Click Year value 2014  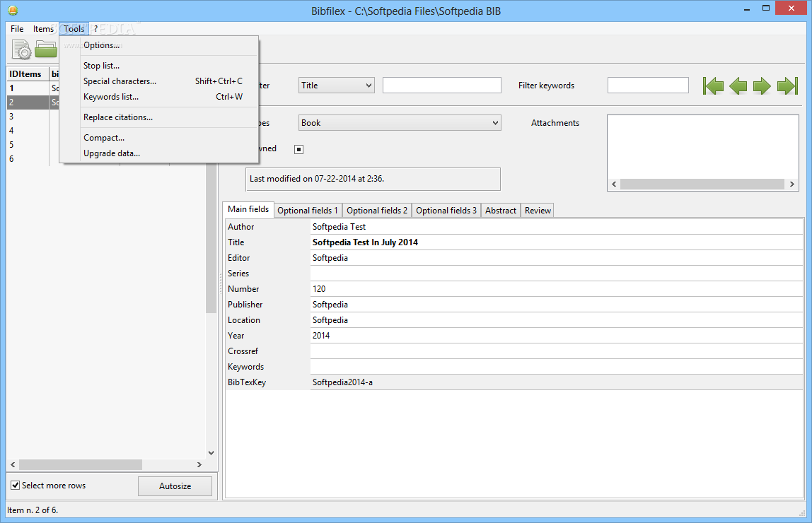[x=321, y=335]
